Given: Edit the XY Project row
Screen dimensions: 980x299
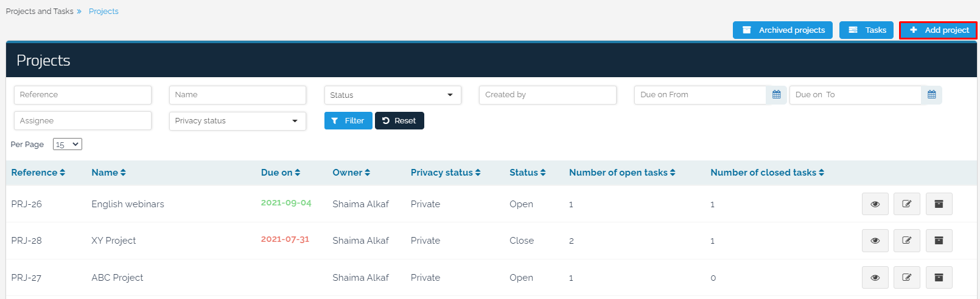Looking at the screenshot, I should (x=906, y=241).
